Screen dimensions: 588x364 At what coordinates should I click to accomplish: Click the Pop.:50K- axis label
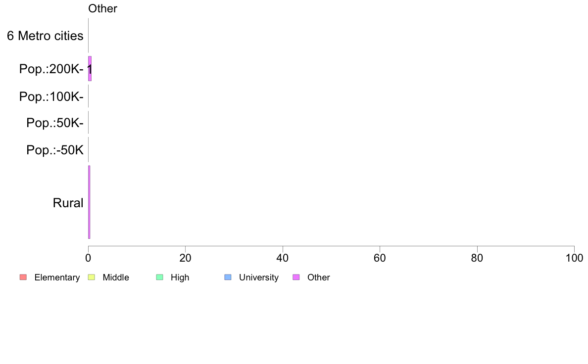[x=55, y=123]
